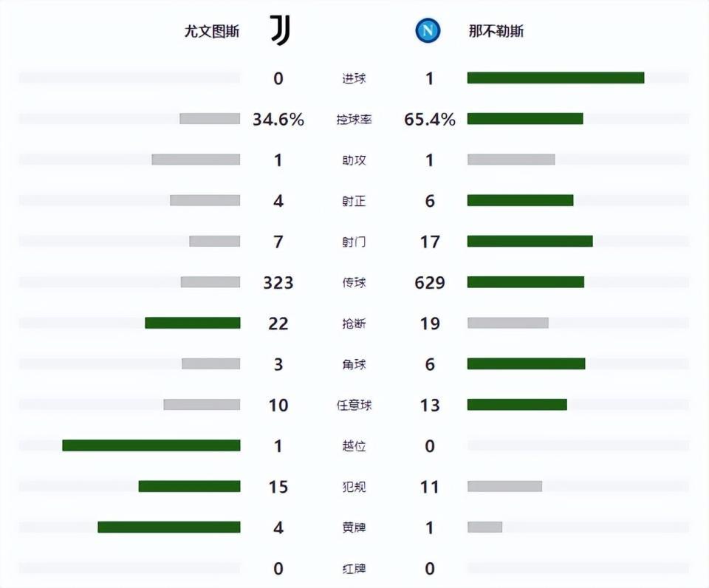Click the 任意球 free kick label

click(353, 406)
